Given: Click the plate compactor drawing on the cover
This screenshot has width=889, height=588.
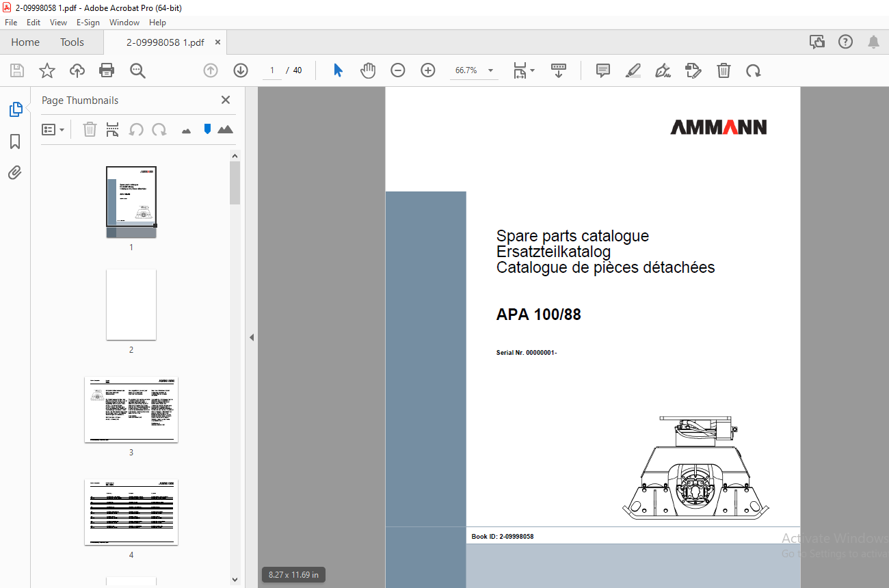Looking at the screenshot, I should point(695,468).
